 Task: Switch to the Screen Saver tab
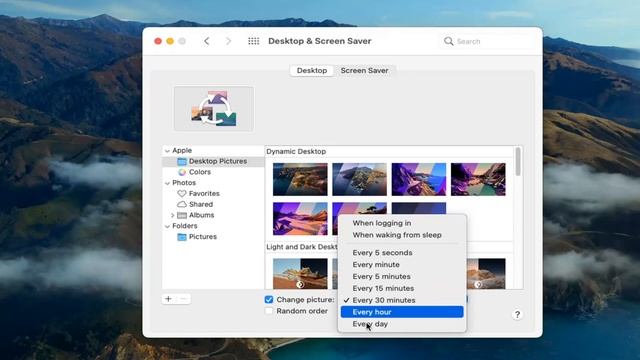[364, 71]
